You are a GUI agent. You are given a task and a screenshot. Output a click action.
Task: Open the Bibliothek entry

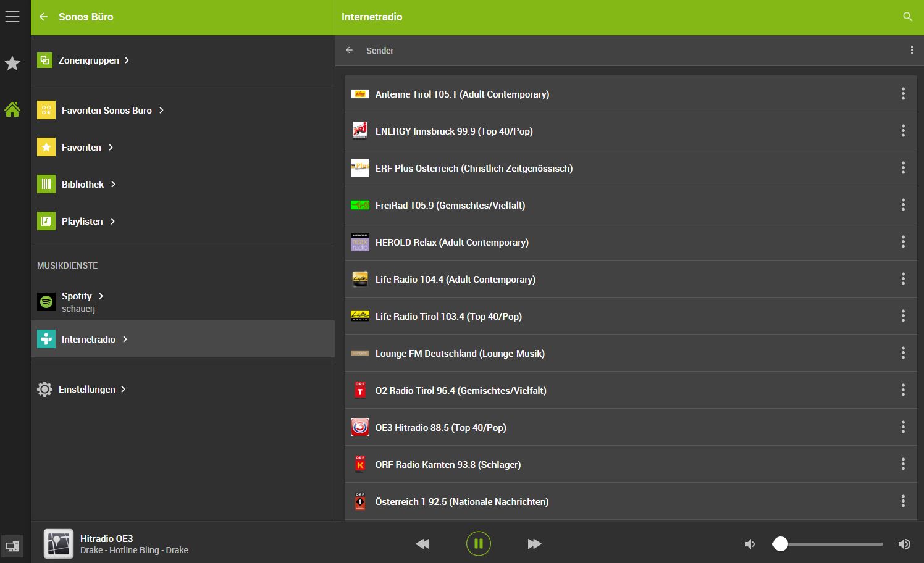tap(183, 184)
